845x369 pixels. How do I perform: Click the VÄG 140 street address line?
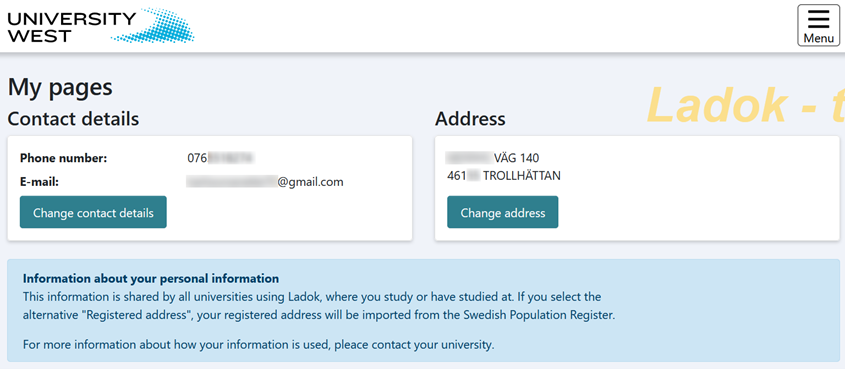(x=493, y=158)
